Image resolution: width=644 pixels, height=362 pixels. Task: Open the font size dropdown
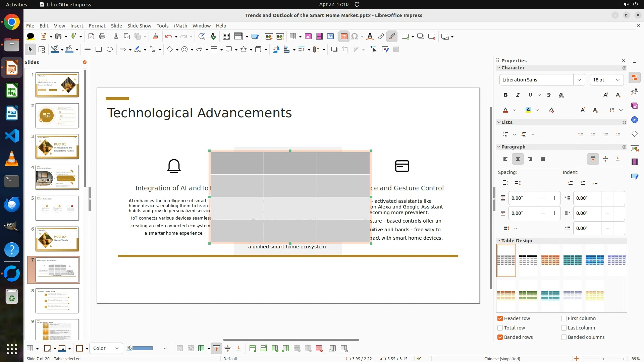[618, 80]
